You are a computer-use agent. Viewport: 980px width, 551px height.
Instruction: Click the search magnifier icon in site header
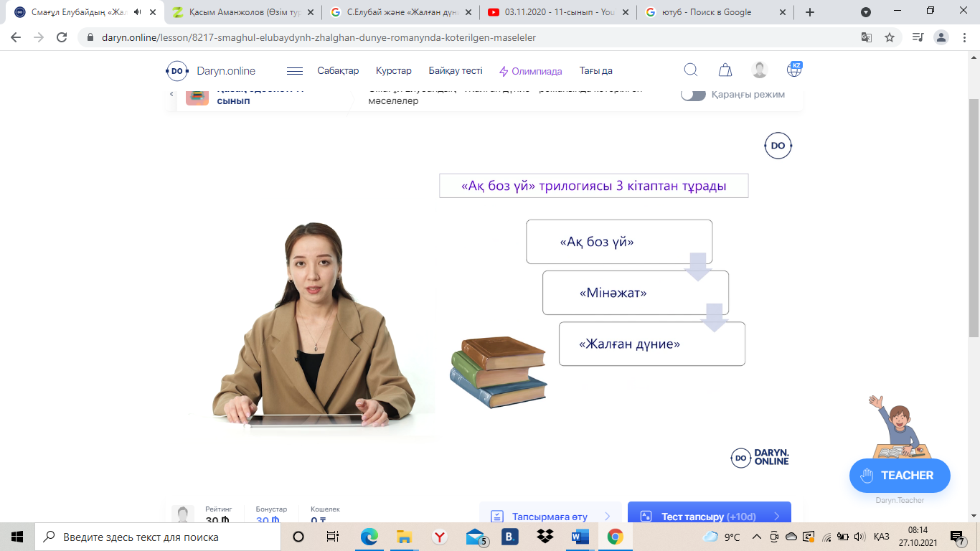[x=691, y=70]
